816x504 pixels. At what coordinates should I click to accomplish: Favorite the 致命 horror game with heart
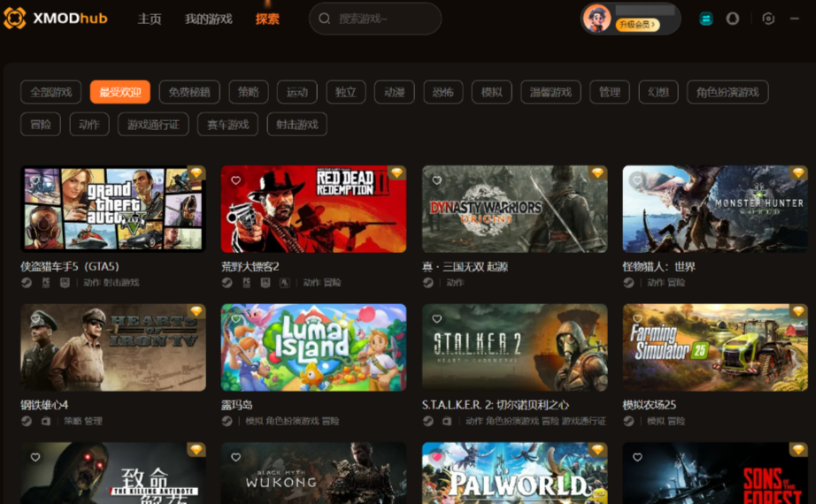pos(35,457)
